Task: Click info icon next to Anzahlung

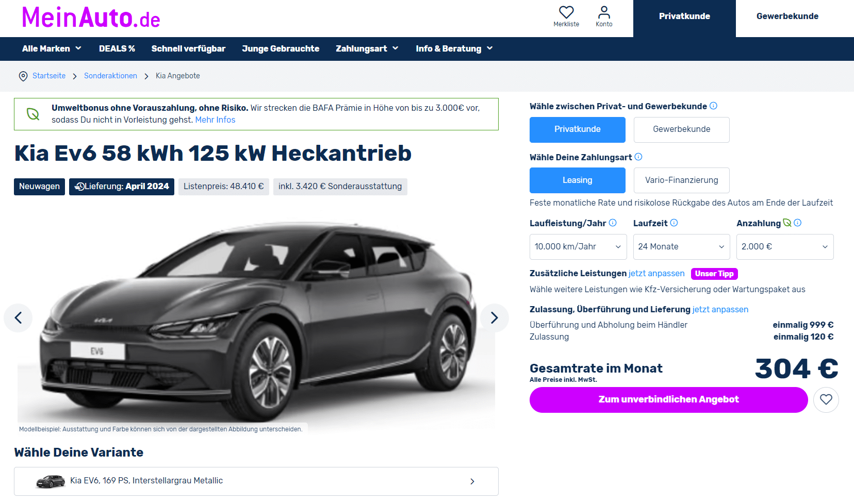Action: pos(797,223)
